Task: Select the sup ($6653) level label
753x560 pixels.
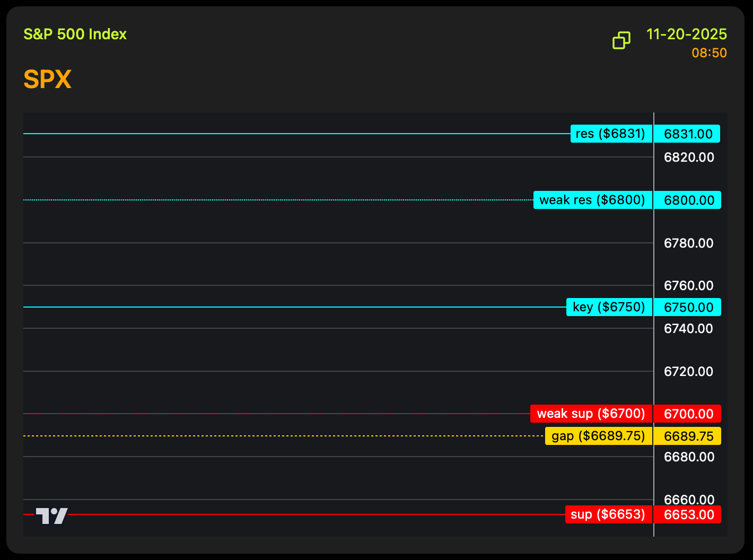Action: tap(608, 514)
